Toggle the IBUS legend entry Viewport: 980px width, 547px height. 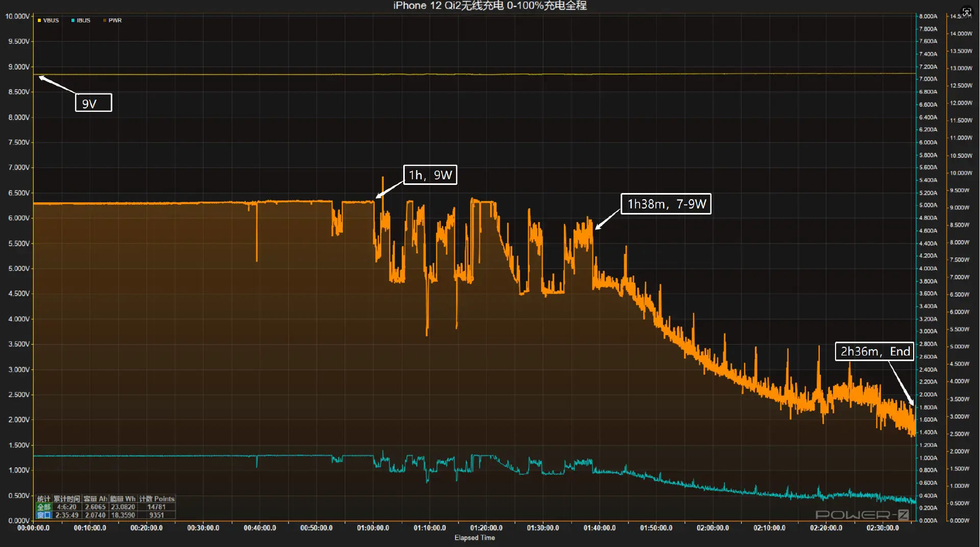tap(81, 20)
